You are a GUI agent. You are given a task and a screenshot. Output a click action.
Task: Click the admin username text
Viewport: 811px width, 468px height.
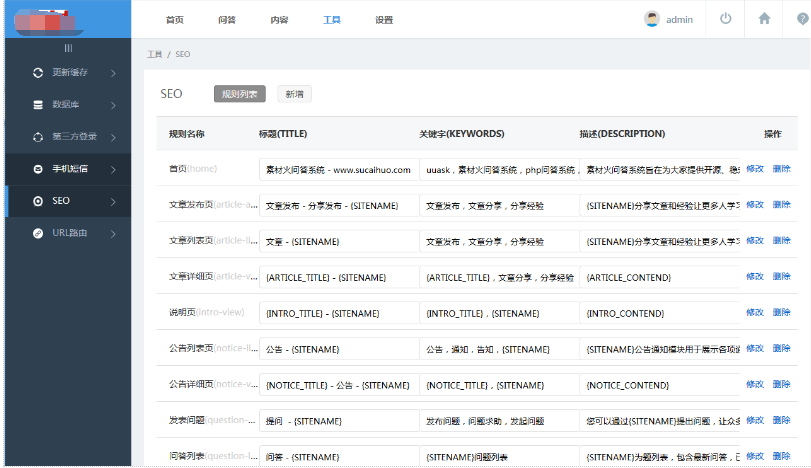[x=679, y=20]
